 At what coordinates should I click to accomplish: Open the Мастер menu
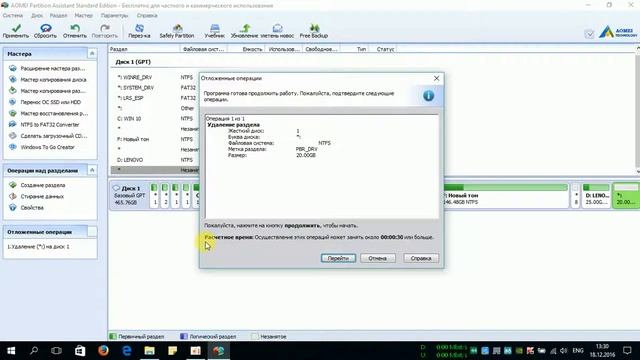pyautogui.click(x=84, y=16)
